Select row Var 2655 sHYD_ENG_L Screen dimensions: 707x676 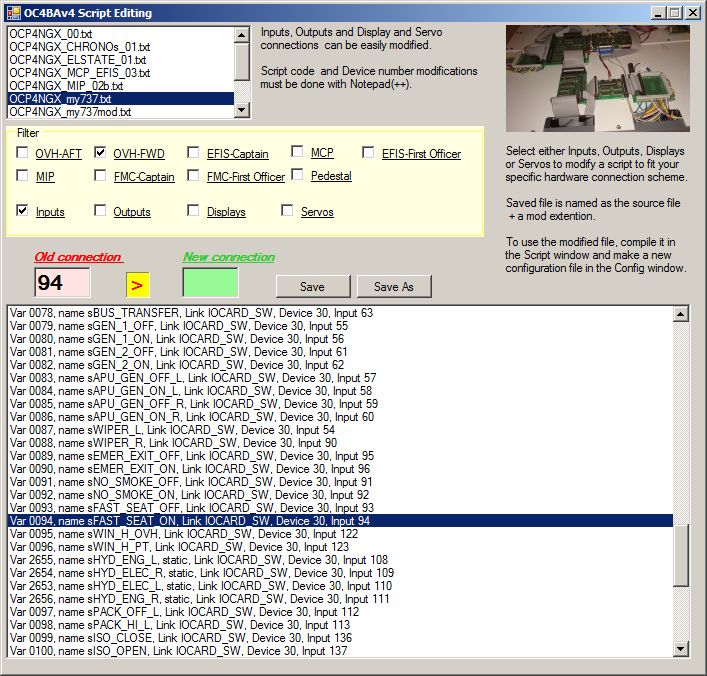(340, 560)
